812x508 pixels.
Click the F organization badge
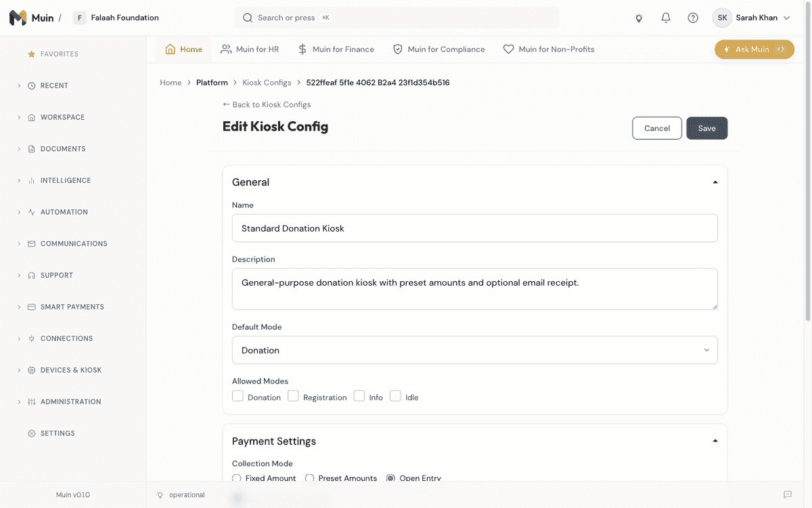tap(80, 18)
